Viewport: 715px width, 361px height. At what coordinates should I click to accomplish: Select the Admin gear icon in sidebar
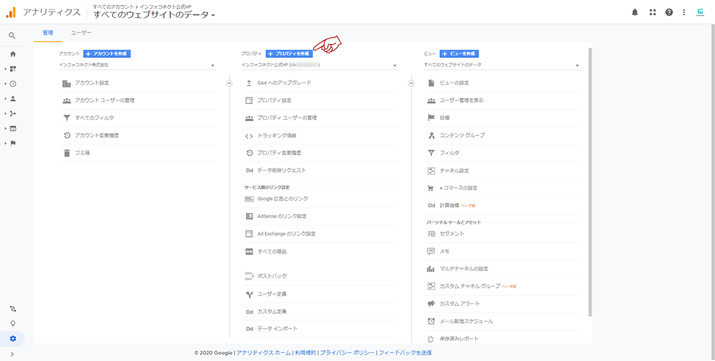13,338
